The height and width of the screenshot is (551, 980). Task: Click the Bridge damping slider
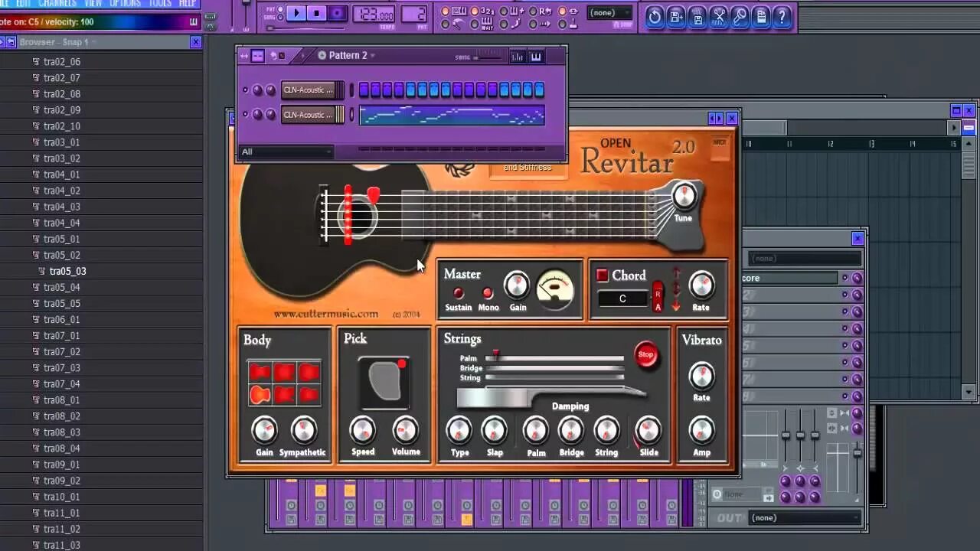click(x=554, y=368)
